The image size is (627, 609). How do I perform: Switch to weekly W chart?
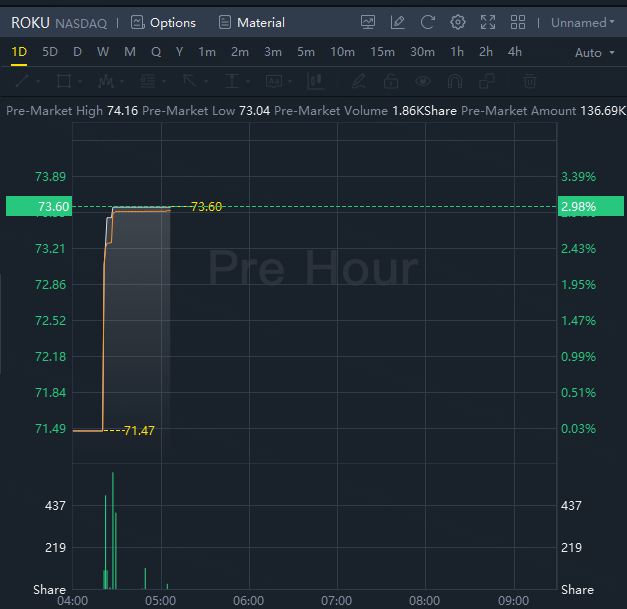(103, 52)
